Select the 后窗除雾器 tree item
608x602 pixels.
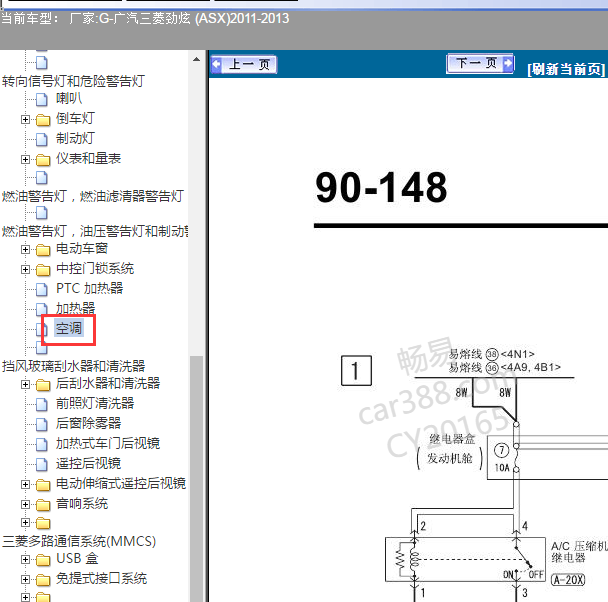pyautogui.click(x=88, y=423)
